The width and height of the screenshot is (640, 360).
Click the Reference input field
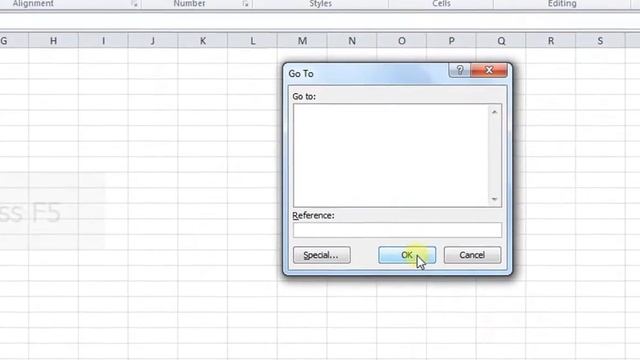click(397, 230)
